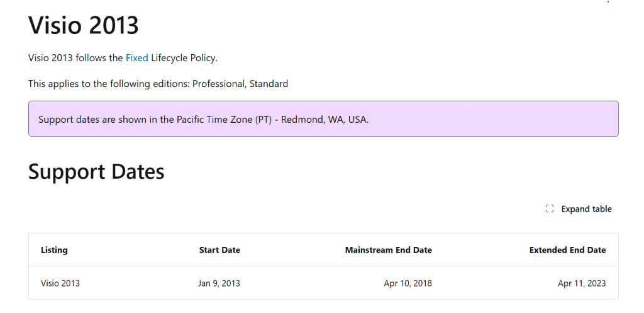
Task: Click the Visio 2013 table cell
Action: [x=60, y=283]
